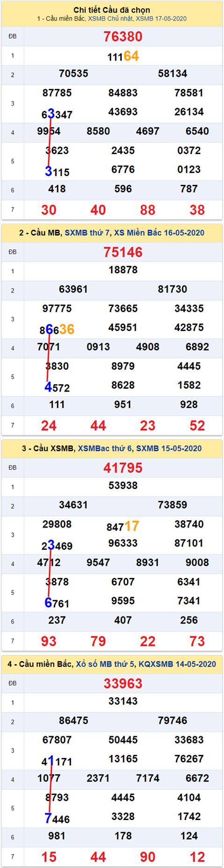Click seventh prize number 30
Viewport: 224px width, 868px height.
49,210
